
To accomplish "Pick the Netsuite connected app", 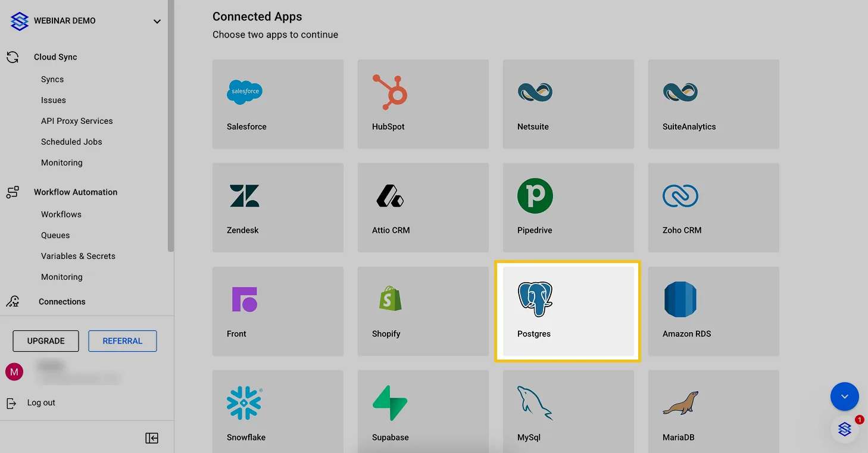I will tap(569, 104).
